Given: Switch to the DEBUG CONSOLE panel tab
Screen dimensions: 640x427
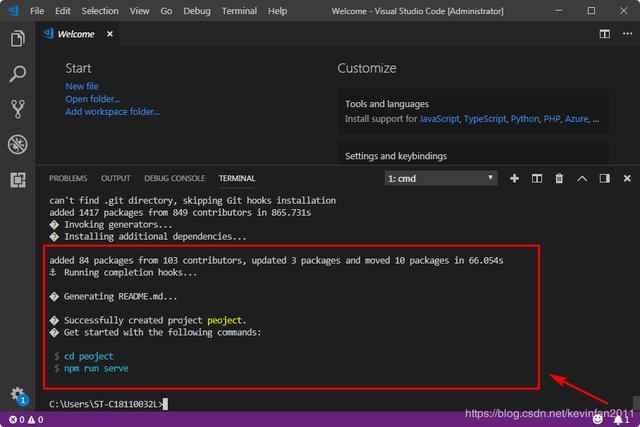Looking at the screenshot, I should tap(175, 178).
